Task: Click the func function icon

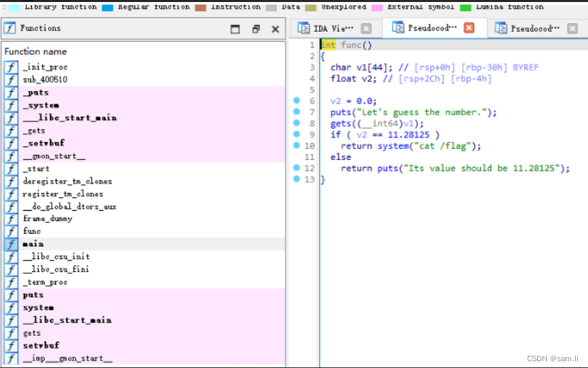Action: point(12,232)
